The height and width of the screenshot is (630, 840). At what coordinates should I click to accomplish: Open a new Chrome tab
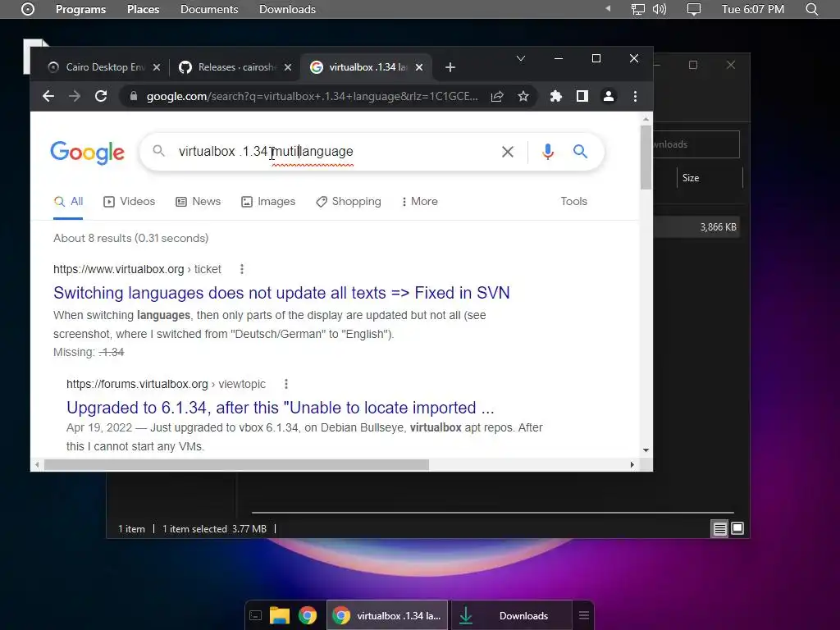pos(450,67)
